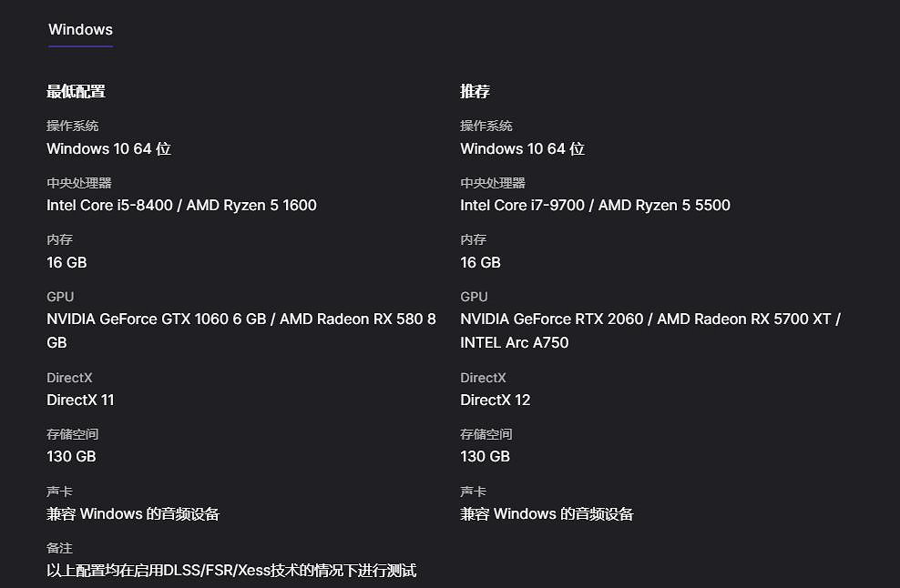Image resolution: width=900 pixels, height=588 pixels.
Task: Click Windows 10 64 位 under 最低配置
Action: (x=108, y=149)
